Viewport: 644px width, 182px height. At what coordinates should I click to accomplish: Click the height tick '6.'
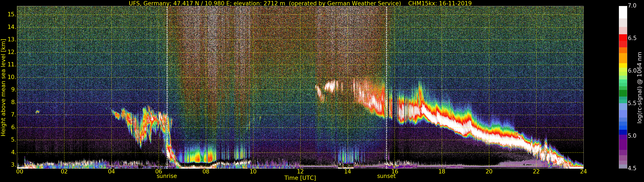14,127
